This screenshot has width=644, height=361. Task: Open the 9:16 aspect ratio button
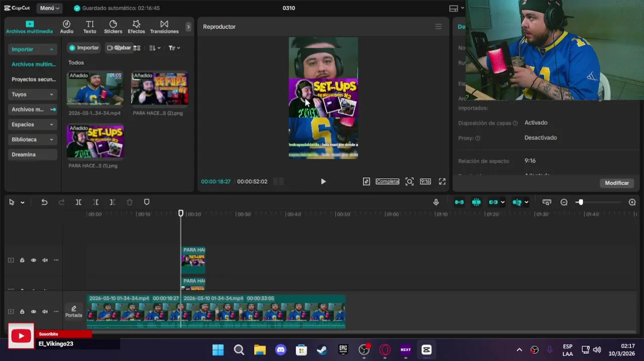(425, 182)
